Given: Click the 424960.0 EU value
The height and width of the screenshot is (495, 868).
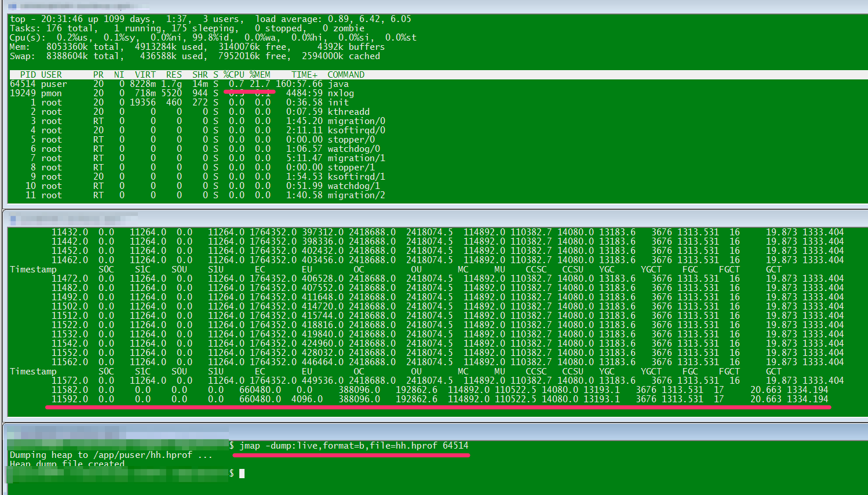Looking at the screenshot, I should point(323,344).
